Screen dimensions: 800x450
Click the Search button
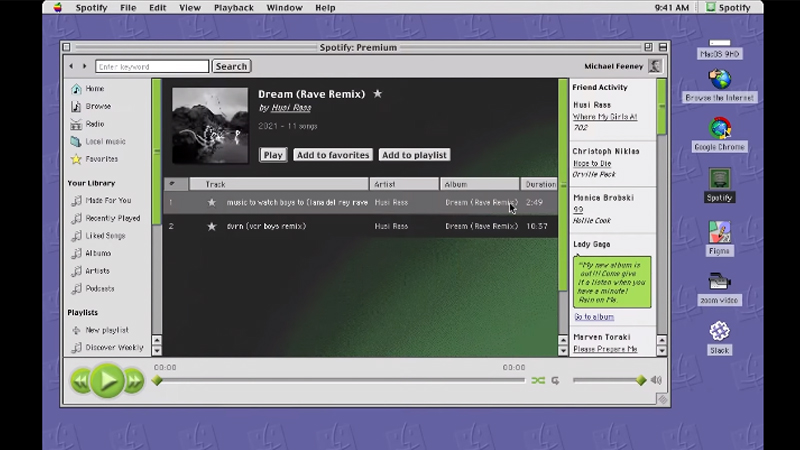[x=231, y=66]
